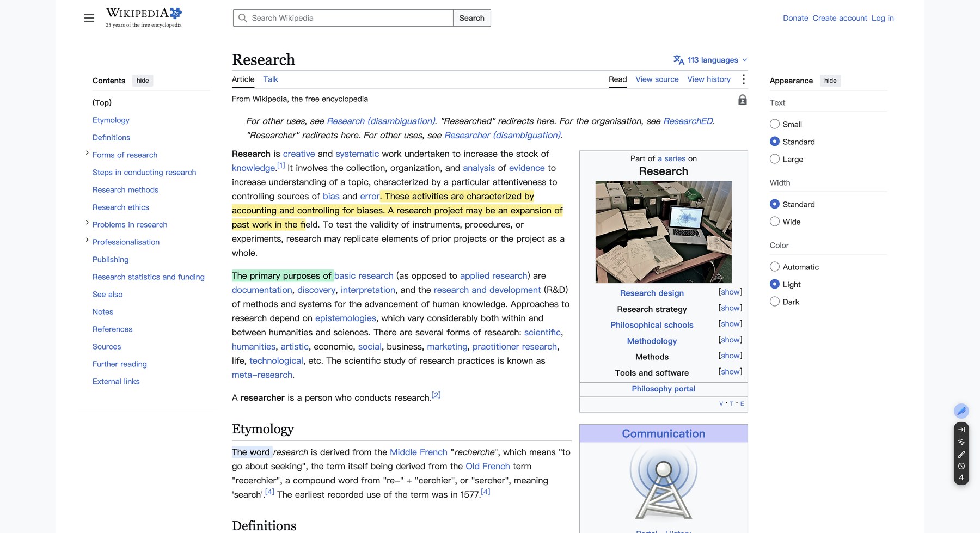
Task: Expand Forms of research section
Action: click(x=87, y=154)
